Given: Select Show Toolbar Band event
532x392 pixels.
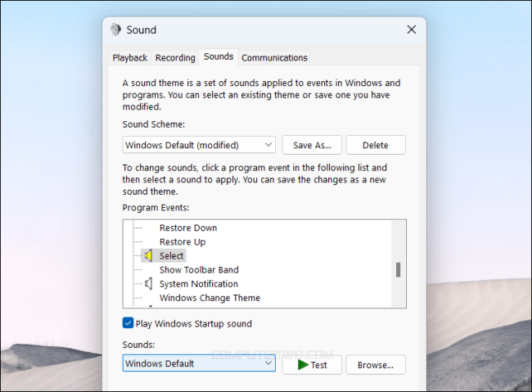Looking at the screenshot, I should tap(199, 270).
